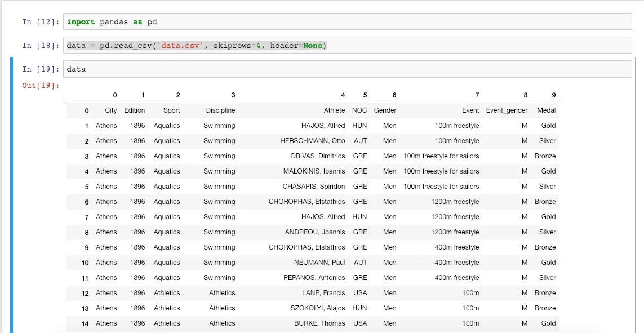This screenshot has height=333, width=644.
Task: Click 'PEPANOS, Antonios' athlete cell
Action: click(314, 278)
